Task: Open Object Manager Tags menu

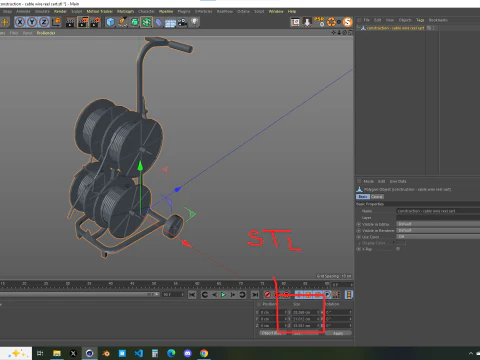Action: click(x=420, y=20)
